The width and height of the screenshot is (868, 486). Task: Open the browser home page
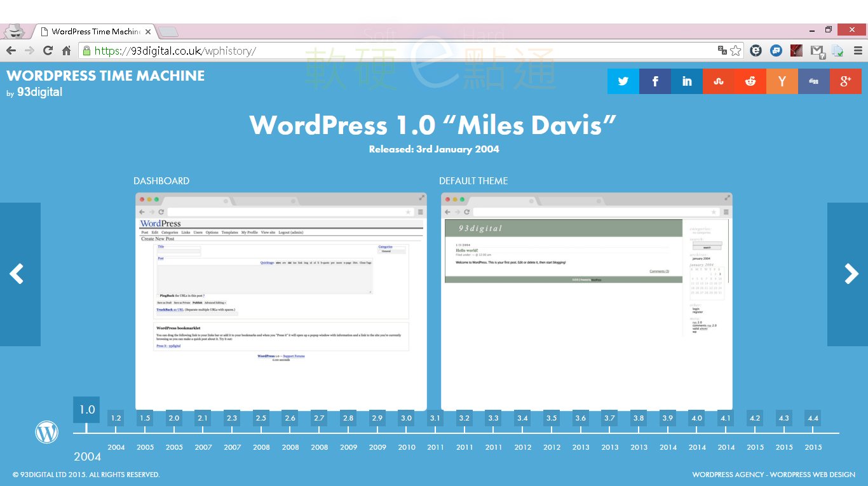[66, 51]
